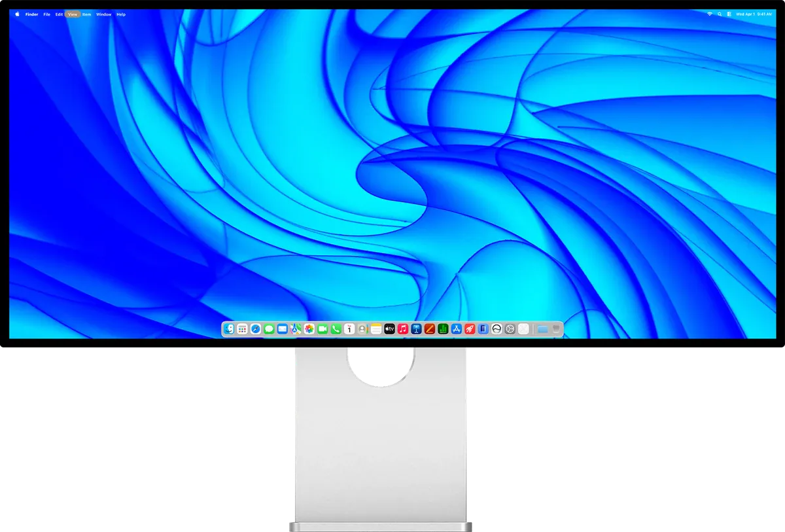
Task: Open the File menu
Action: (x=47, y=14)
